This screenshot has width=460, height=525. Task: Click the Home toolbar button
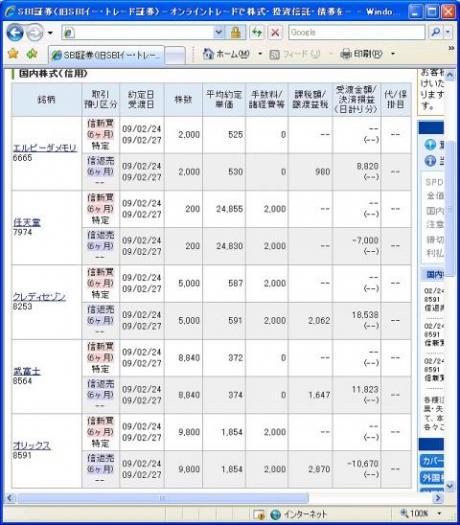(226, 54)
